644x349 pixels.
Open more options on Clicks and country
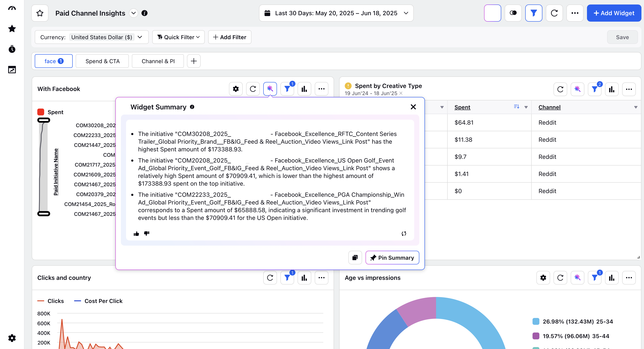(322, 278)
